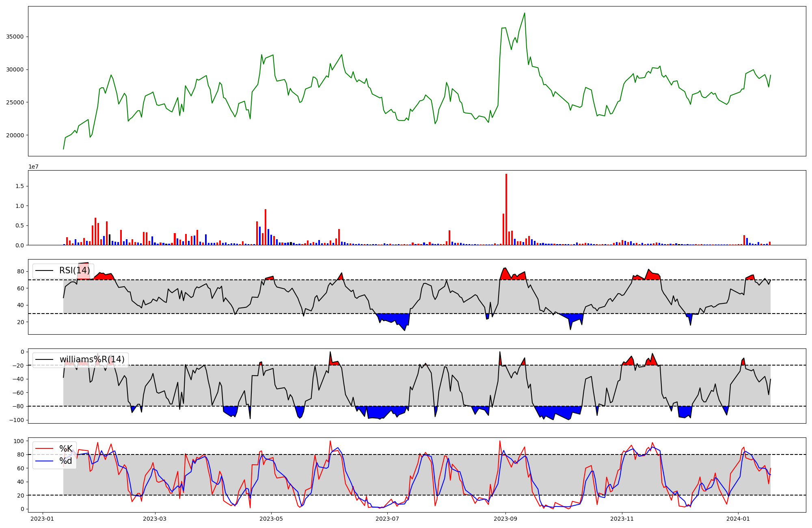Click the 60 tick on RSI axis
This screenshot has width=812, height=528.
(x=21, y=288)
